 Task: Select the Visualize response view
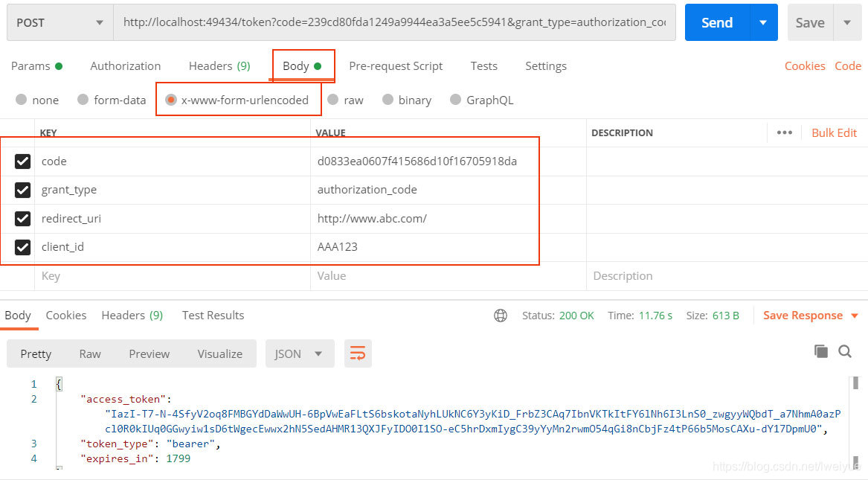pyautogui.click(x=220, y=353)
